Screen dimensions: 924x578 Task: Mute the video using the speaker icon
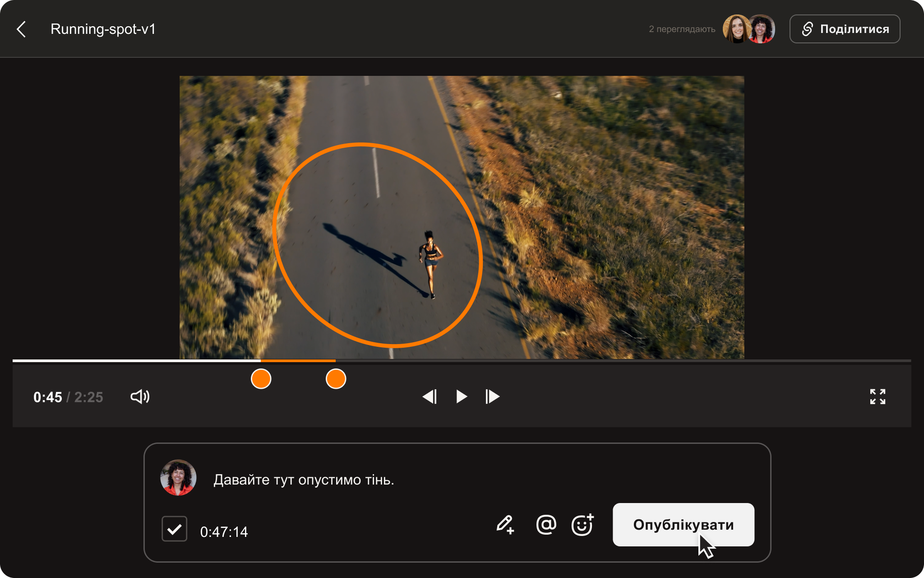[x=140, y=396]
